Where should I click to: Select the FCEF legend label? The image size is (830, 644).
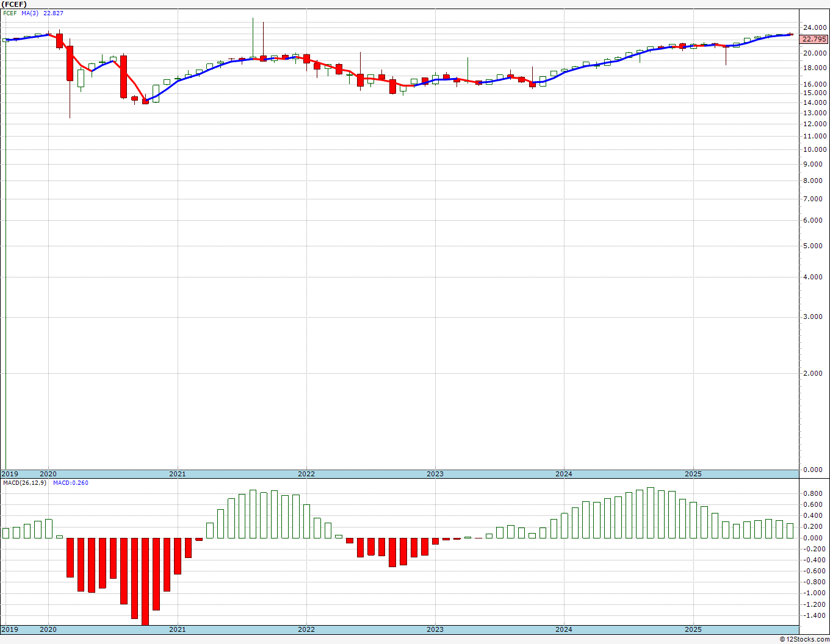(x=10, y=13)
